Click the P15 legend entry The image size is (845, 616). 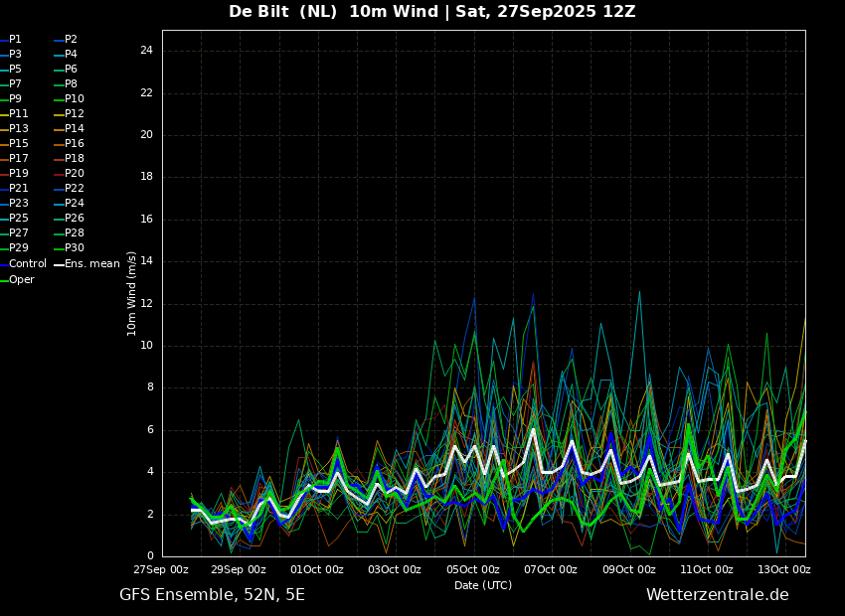[15, 144]
